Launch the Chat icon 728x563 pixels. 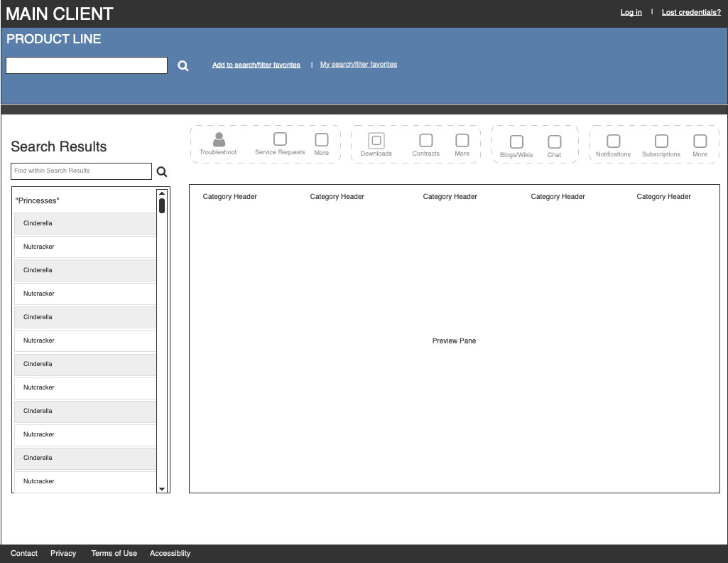(554, 141)
